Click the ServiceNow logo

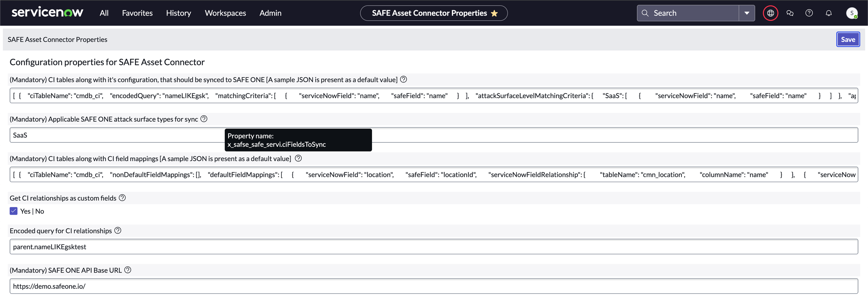point(47,13)
